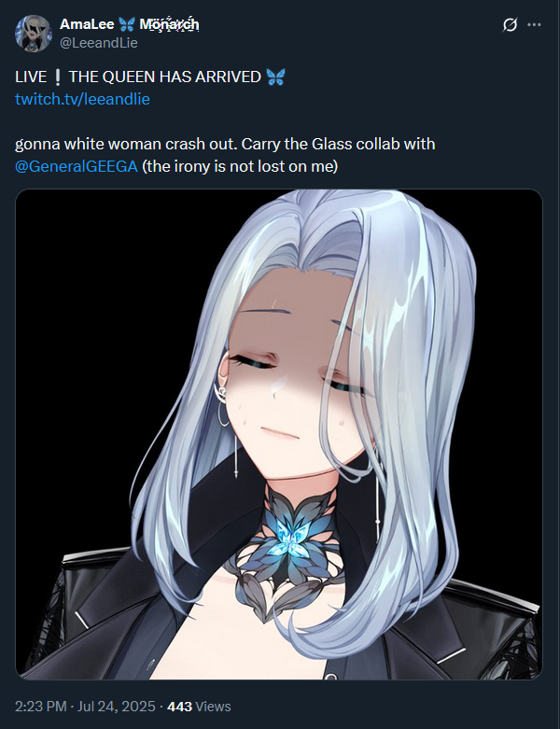Click the butterfly emoji after ARRIVED
The image size is (560, 729).
[x=276, y=77]
